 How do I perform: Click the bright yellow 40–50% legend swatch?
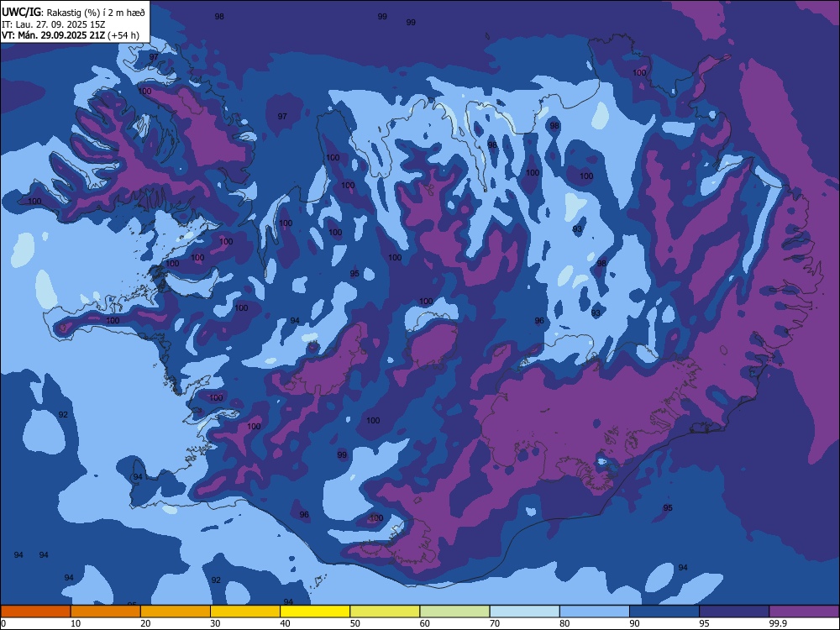(x=315, y=612)
